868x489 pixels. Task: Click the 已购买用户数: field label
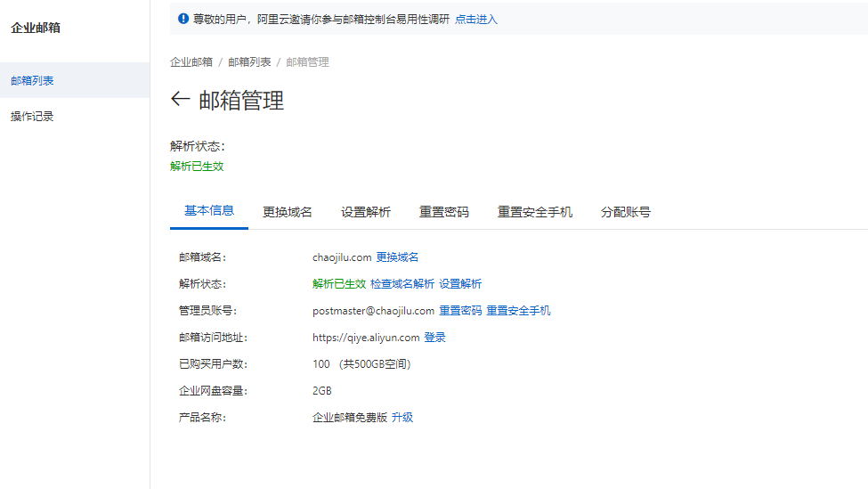click(213, 363)
